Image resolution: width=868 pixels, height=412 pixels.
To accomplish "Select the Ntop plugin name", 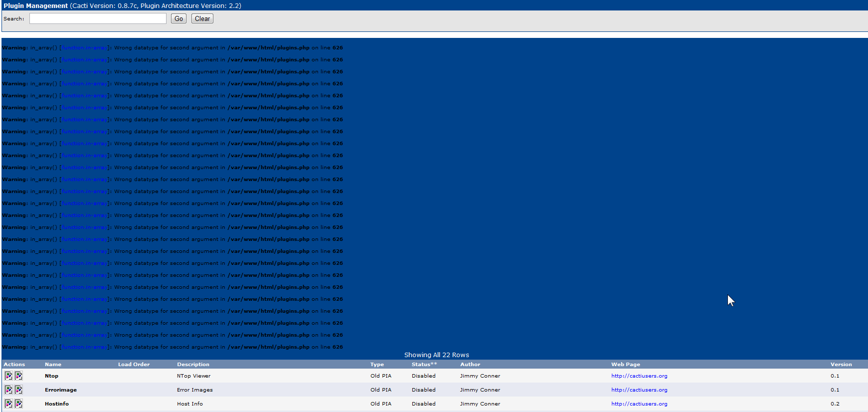I will pos(51,376).
